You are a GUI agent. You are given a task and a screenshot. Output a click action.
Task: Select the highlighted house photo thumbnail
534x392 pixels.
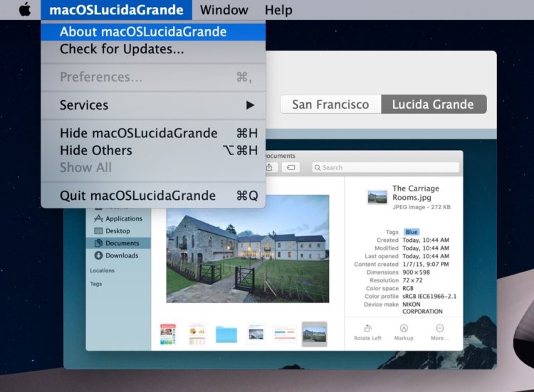(314, 334)
